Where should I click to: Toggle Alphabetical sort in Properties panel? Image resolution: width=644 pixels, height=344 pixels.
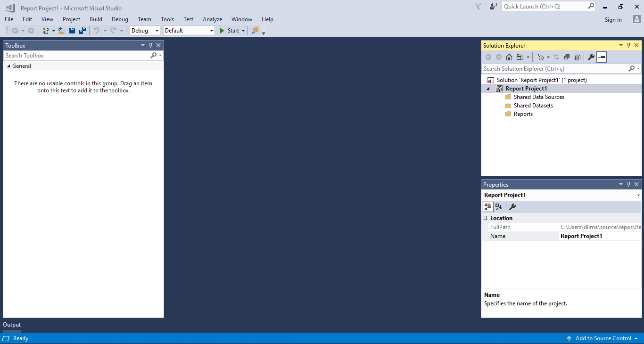[x=499, y=207]
